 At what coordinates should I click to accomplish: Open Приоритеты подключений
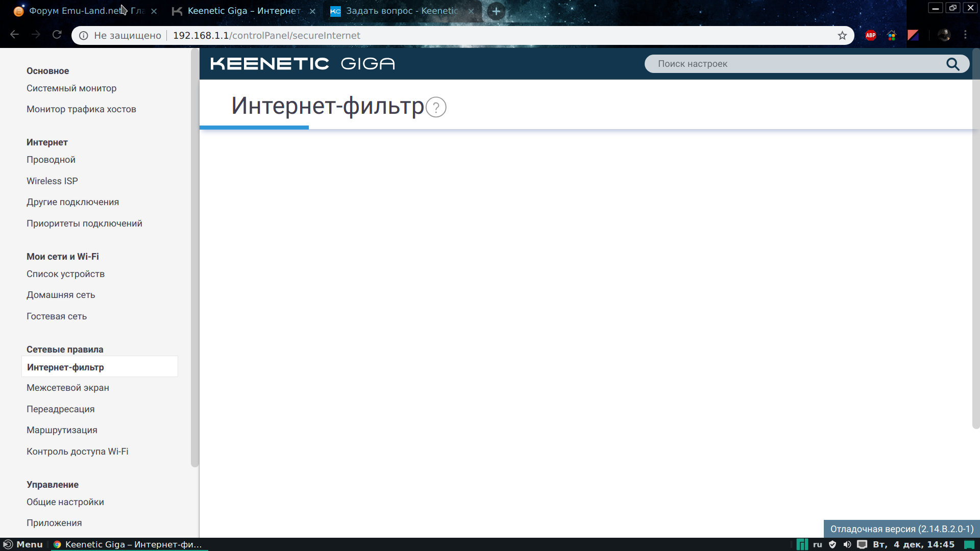[x=84, y=223]
